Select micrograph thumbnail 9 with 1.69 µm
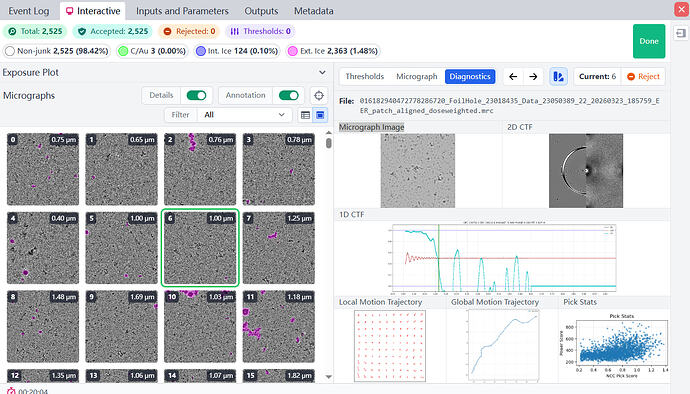 coord(121,327)
